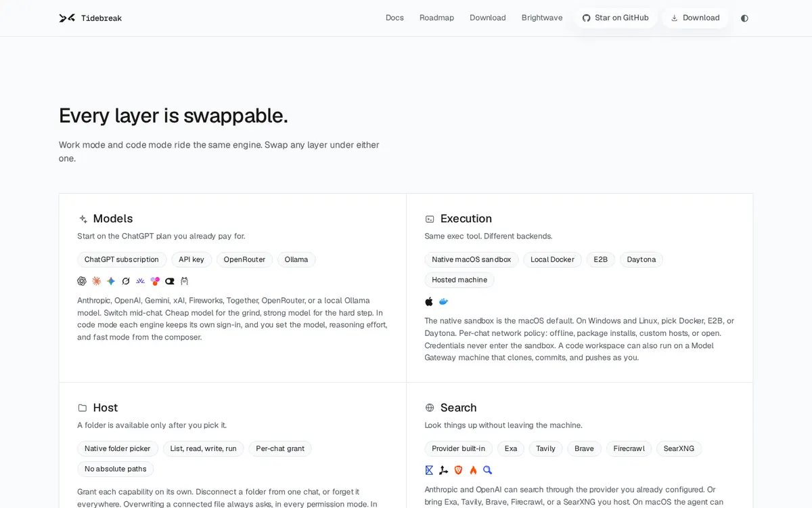Click the "Native macOS sandbox" chip
Image resolution: width=812 pixels, height=508 pixels.
(472, 259)
